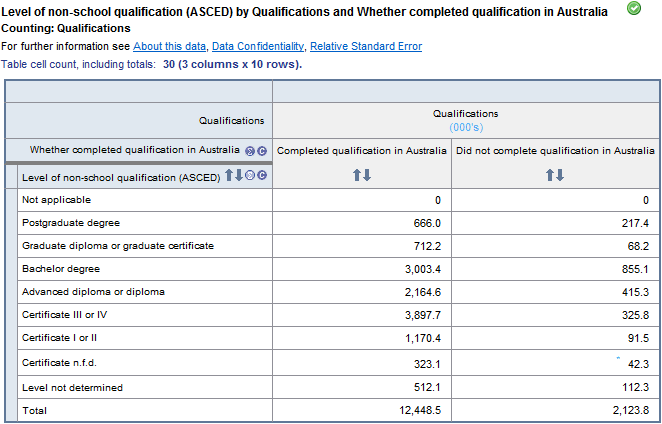Follow the 'Relative Standard Error' link
Viewport: 662px width, 424px height.
click(x=366, y=47)
